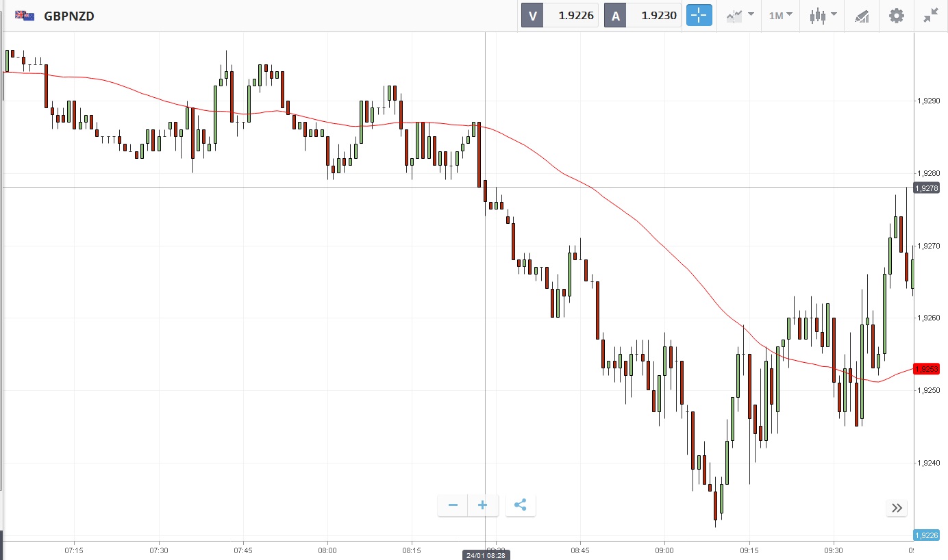The image size is (948, 560).
Task: Click the 09:00 label on time axis
Action: coord(664,550)
